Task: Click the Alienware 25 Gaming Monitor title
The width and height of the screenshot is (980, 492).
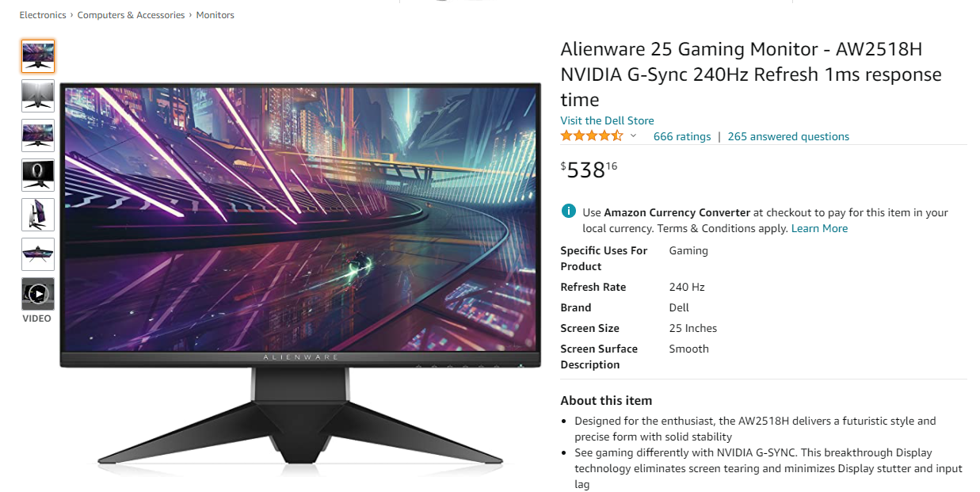Action: [751, 74]
